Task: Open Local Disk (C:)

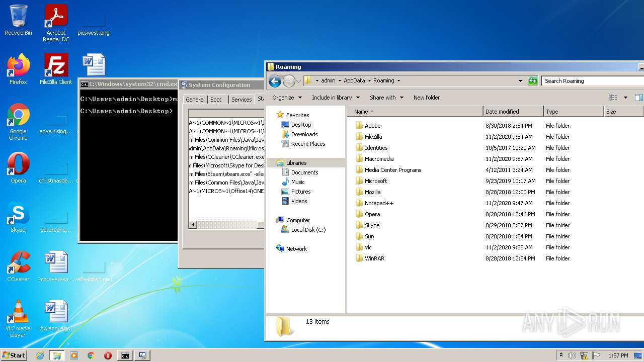Action: (308, 230)
